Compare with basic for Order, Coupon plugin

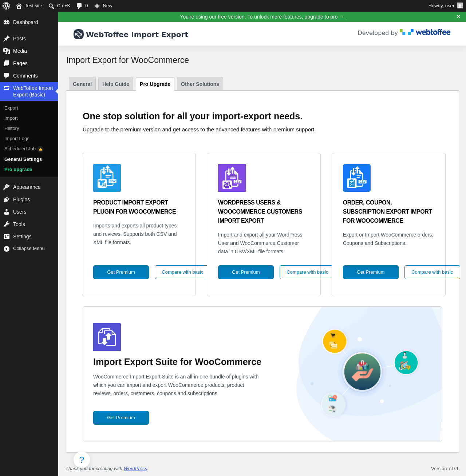pos(432,272)
